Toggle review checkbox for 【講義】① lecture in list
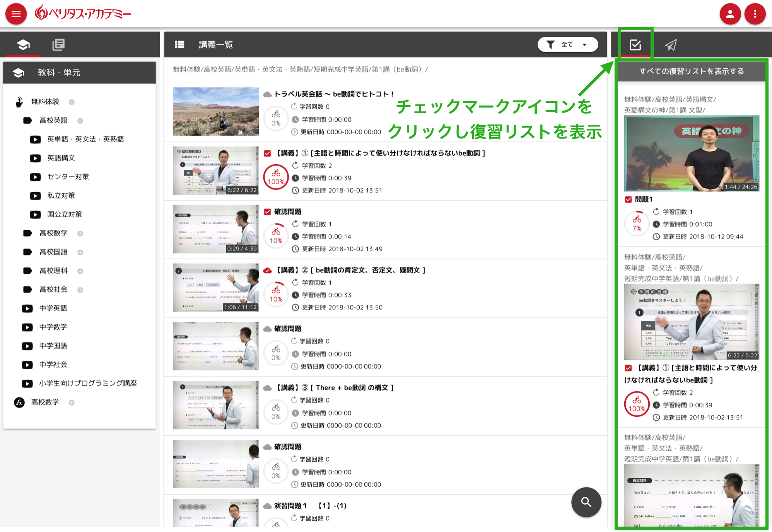Image resolution: width=772 pixels, height=532 pixels. coord(267,153)
